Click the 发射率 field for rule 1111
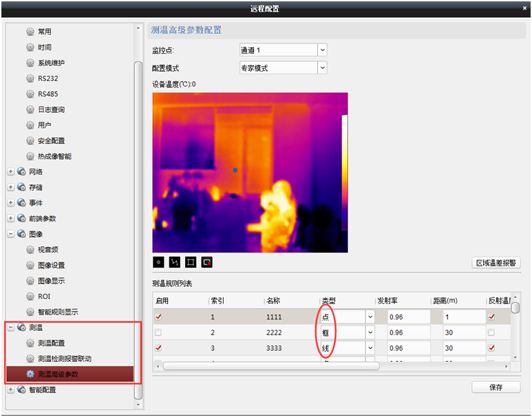The image size is (532, 417). (x=407, y=317)
